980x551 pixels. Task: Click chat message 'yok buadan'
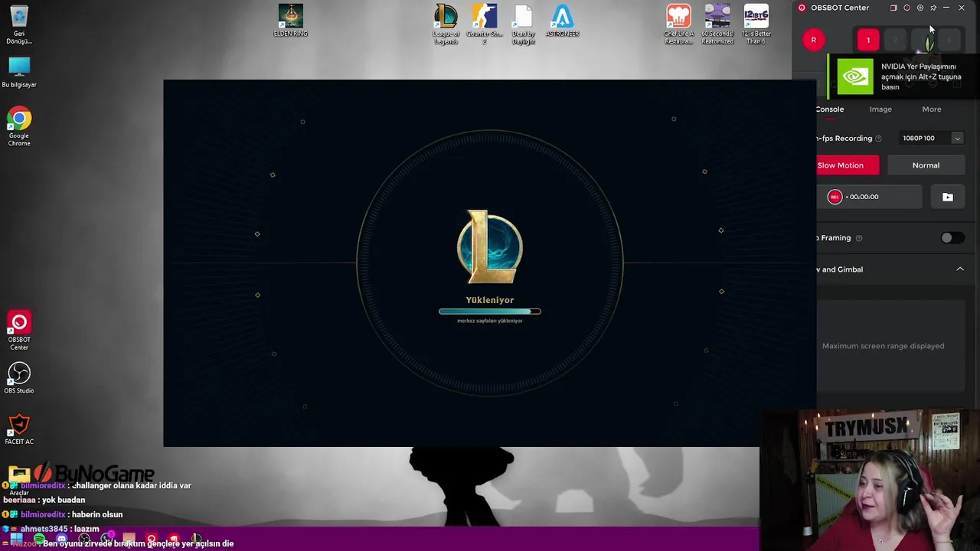coord(63,500)
